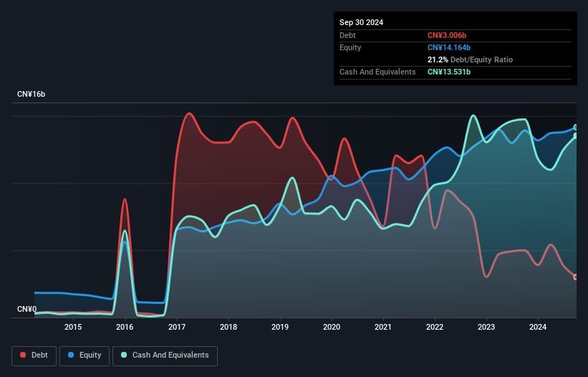This screenshot has width=588, height=377.
Task: Click the CN¥16b y-axis label
Action: (31, 94)
